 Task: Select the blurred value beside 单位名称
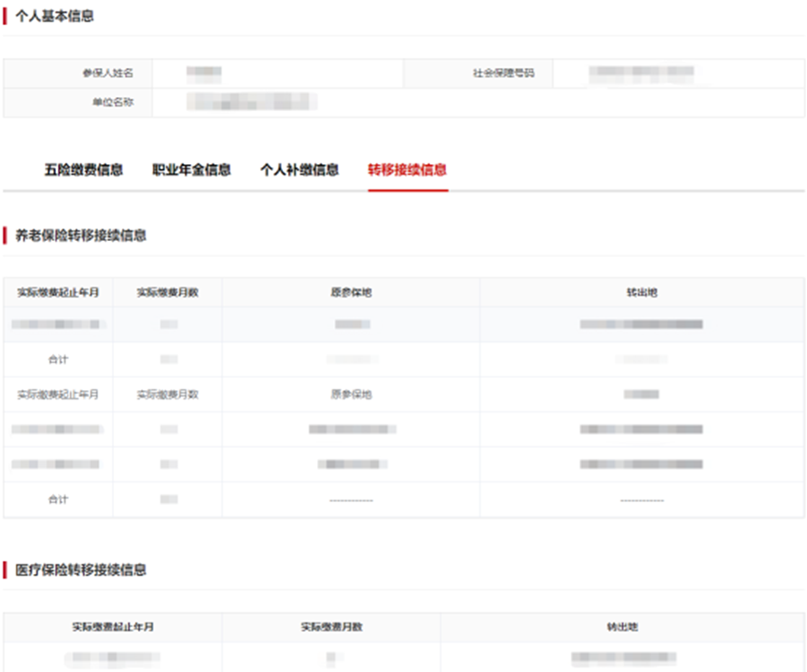pos(251,102)
